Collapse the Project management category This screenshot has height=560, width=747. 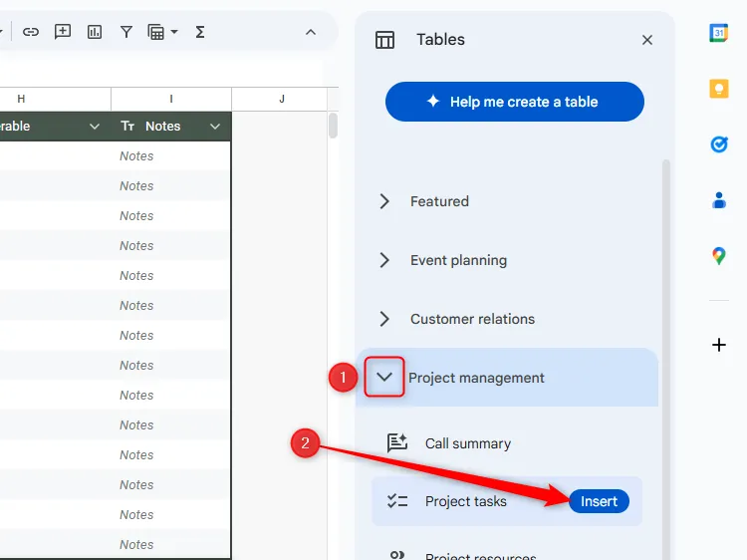click(x=384, y=378)
